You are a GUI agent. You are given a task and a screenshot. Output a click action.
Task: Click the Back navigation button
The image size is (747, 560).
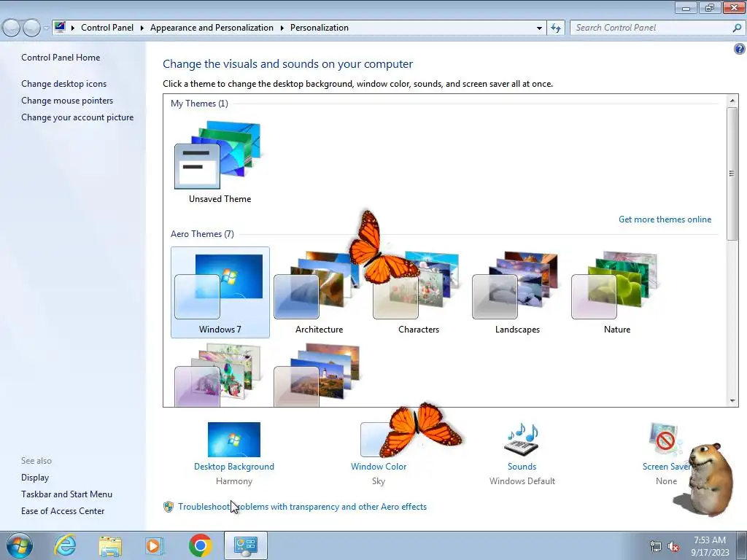12,28
